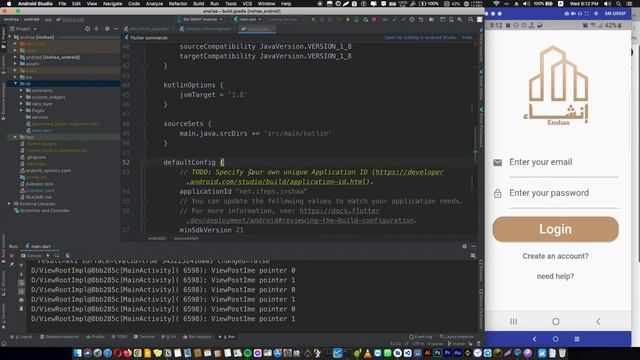640x360 pixels.
Task: Open Finder in the Dock
Action: [78, 353]
